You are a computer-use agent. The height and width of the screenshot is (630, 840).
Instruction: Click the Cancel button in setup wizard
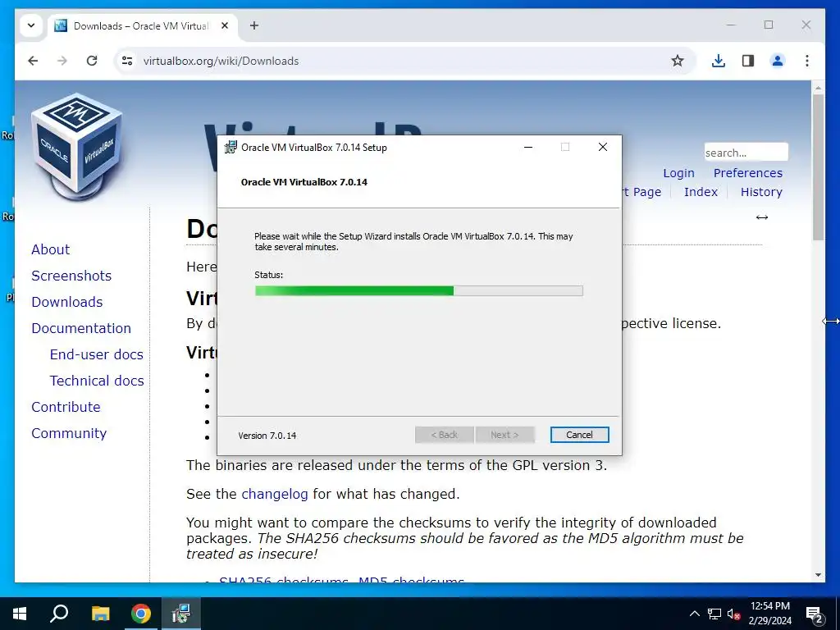tap(579, 435)
